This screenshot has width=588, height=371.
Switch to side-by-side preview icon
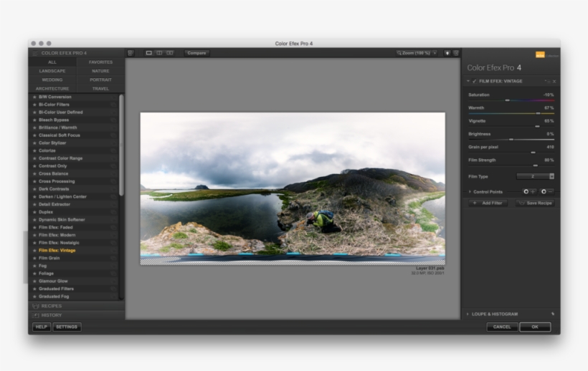coord(169,53)
